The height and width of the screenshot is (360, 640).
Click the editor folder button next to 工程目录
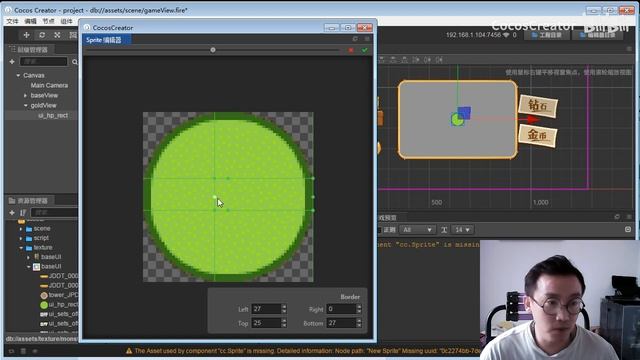coord(598,35)
